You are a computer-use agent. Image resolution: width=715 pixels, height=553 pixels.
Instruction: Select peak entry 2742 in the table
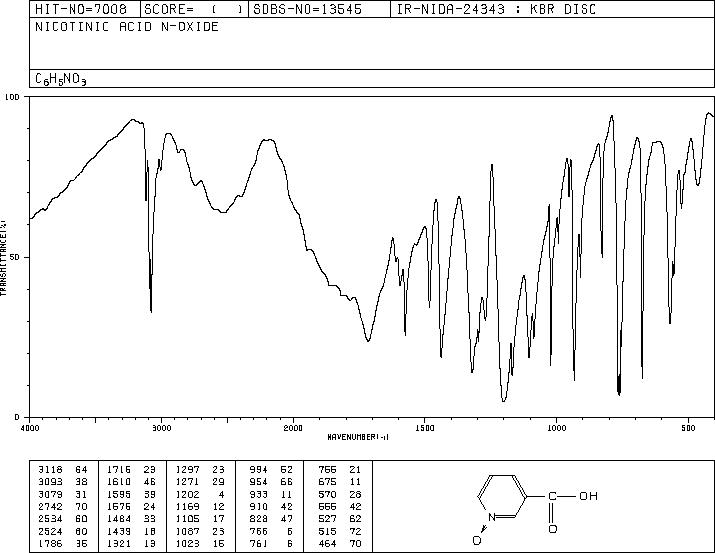click(x=51, y=506)
